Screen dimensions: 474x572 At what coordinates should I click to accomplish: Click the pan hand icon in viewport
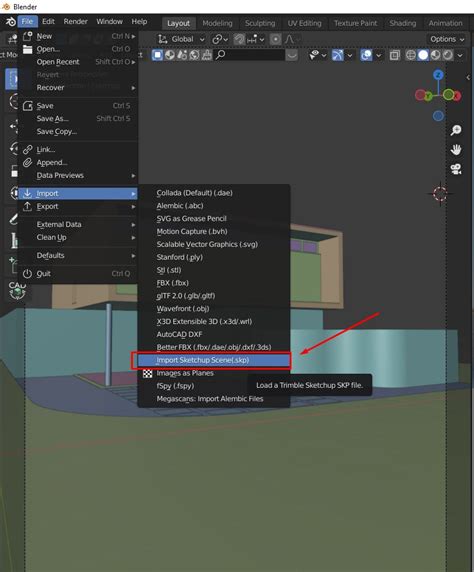(456, 150)
